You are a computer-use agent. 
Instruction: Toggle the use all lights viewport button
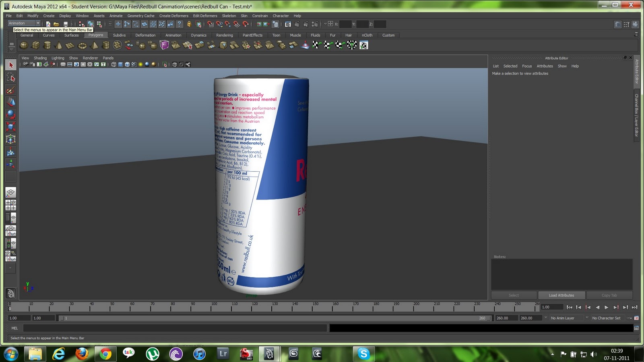[x=140, y=64]
